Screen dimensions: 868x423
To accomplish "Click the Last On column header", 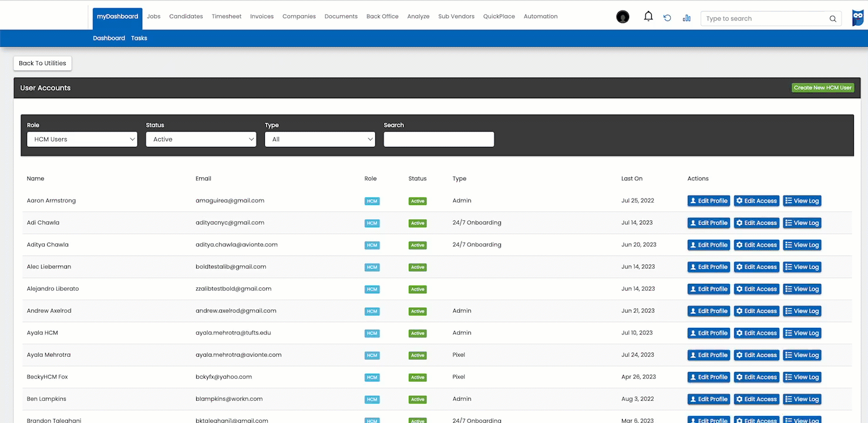I will click(632, 179).
